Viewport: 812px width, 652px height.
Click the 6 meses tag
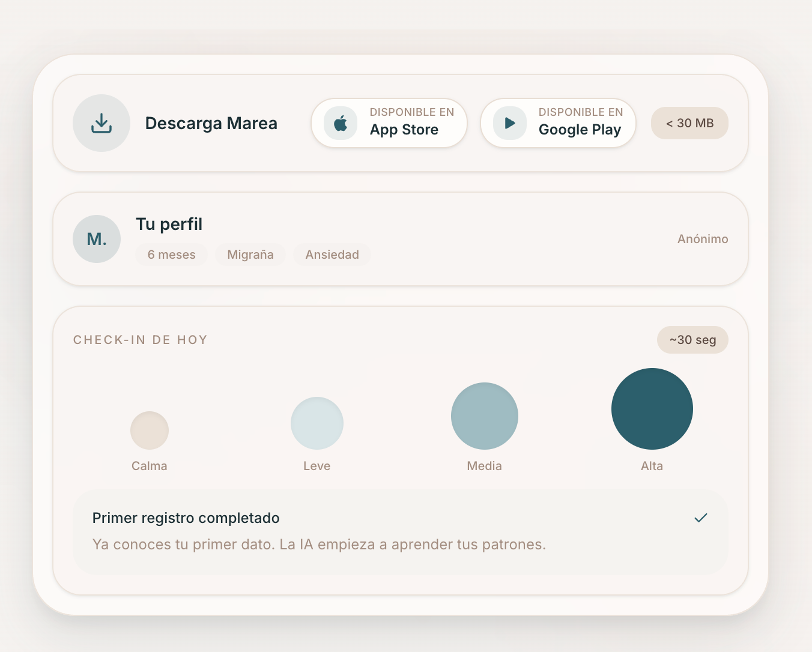click(x=172, y=255)
